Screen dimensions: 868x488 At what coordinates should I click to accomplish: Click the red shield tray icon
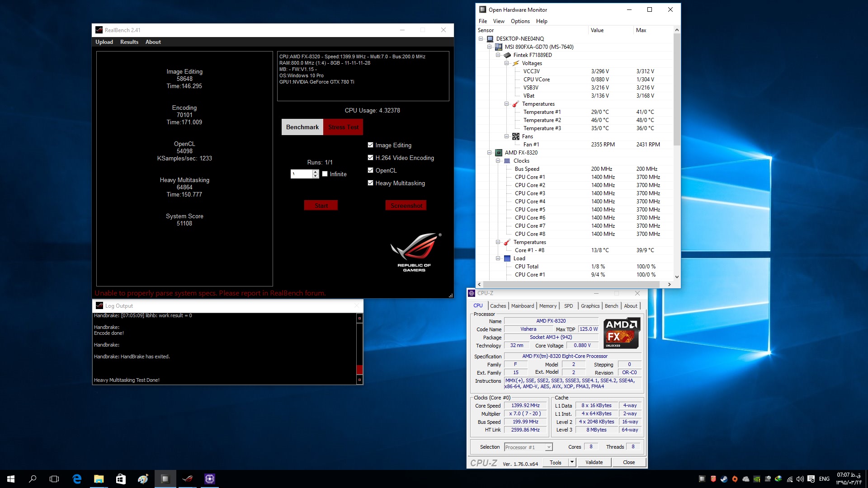tap(713, 479)
